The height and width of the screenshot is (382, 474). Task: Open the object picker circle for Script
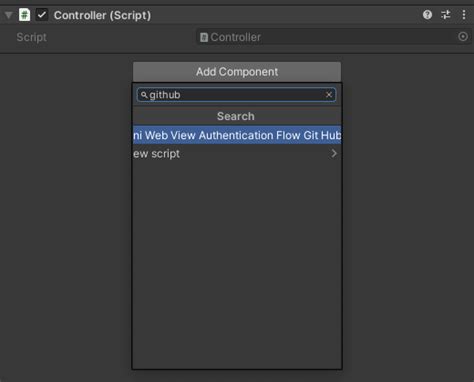tap(463, 37)
